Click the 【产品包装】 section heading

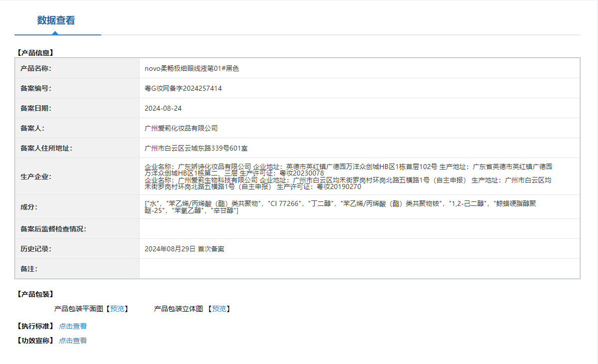(35, 294)
